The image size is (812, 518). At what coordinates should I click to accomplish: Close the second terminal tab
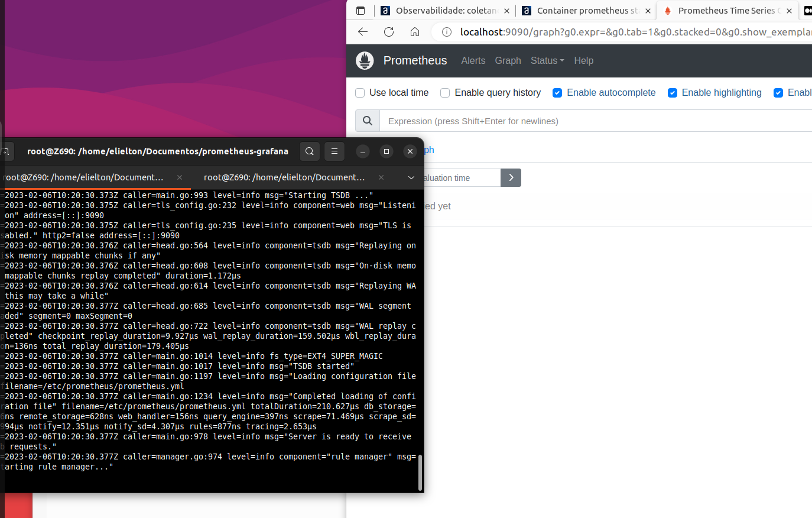(x=381, y=177)
